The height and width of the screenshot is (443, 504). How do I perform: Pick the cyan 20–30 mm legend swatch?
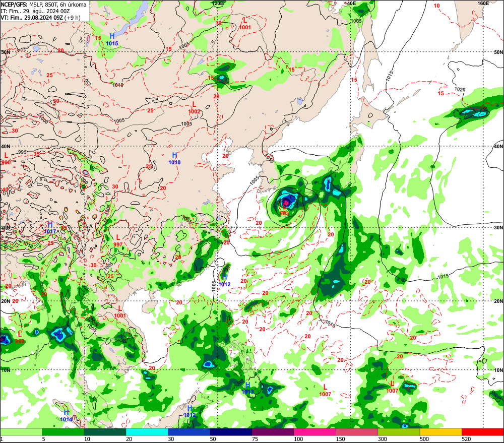(147, 432)
